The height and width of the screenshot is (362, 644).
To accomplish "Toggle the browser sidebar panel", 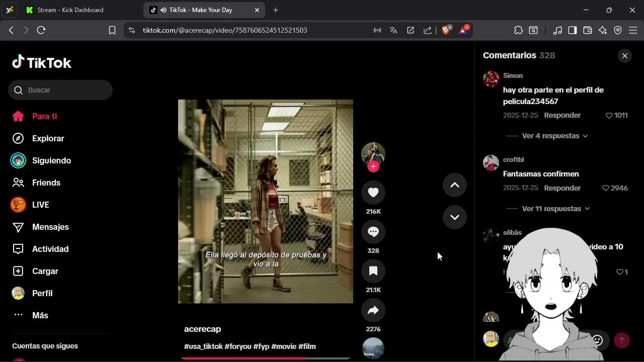I will point(572,30).
